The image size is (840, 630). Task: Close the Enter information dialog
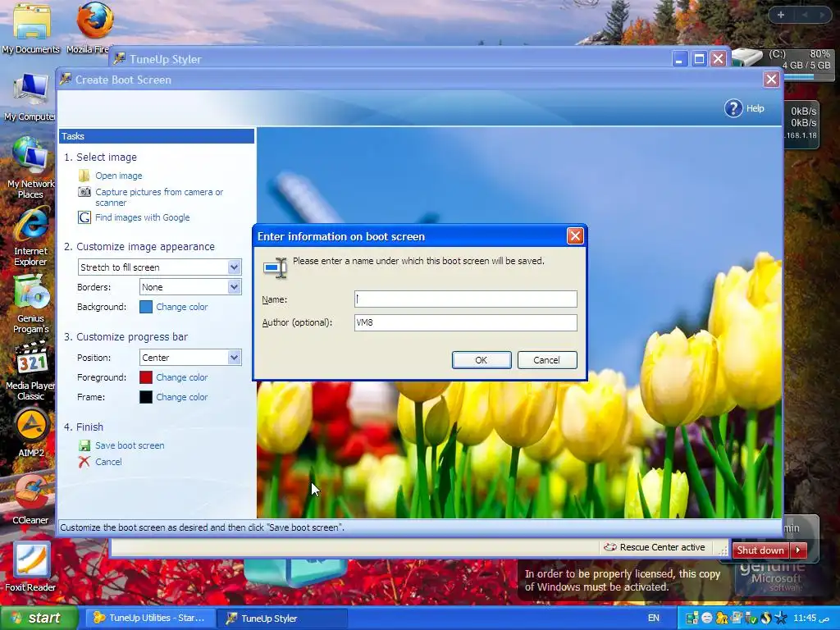coord(575,236)
